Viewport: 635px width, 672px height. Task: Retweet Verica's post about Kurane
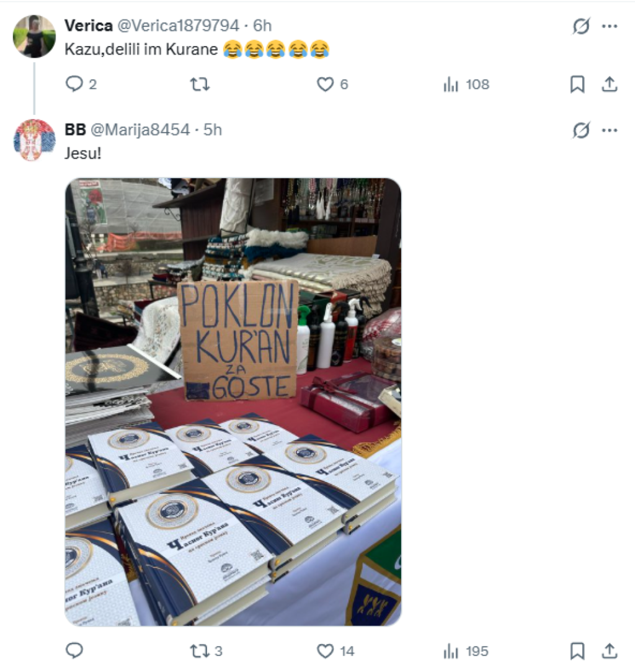click(200, 84)
